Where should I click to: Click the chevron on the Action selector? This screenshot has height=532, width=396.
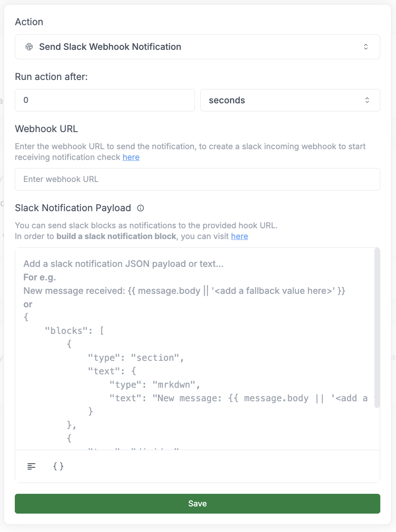[x=366, y=47]
